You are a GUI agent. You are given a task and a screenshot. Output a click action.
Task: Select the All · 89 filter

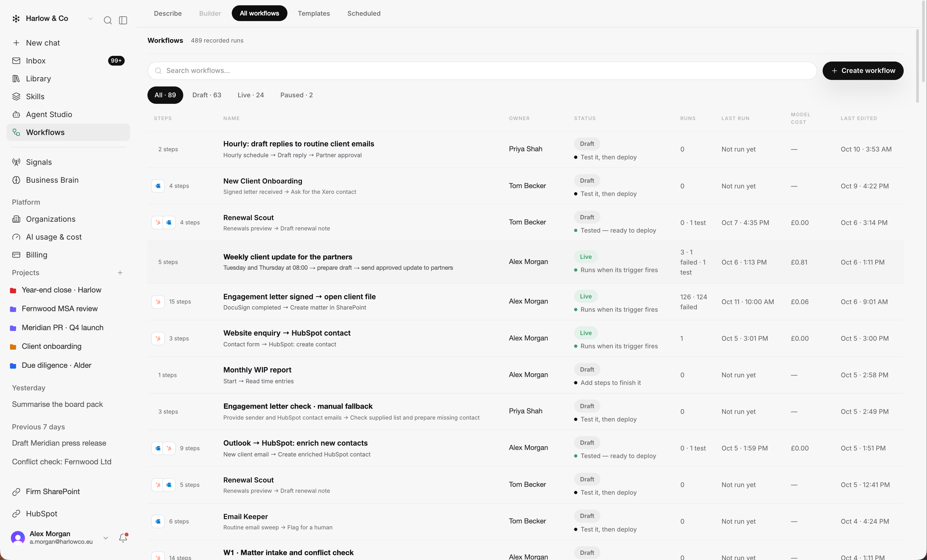click(x=165, y=95)
